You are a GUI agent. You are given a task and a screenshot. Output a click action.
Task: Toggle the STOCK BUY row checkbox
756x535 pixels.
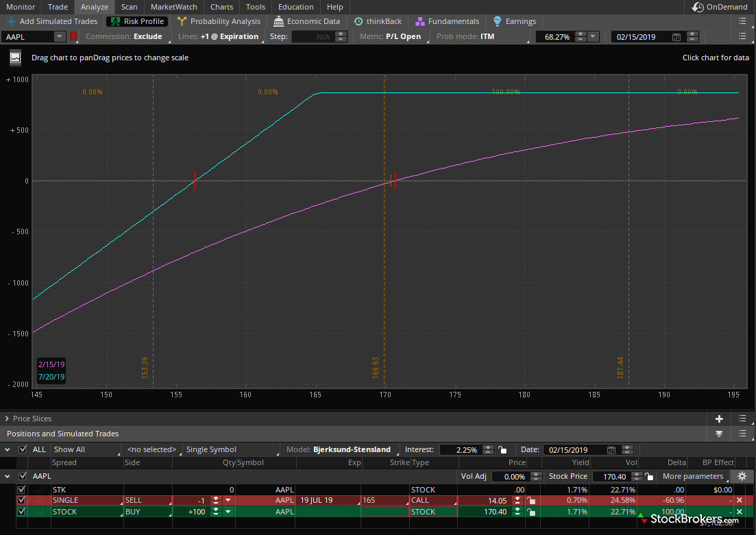(x=21, y=512)
